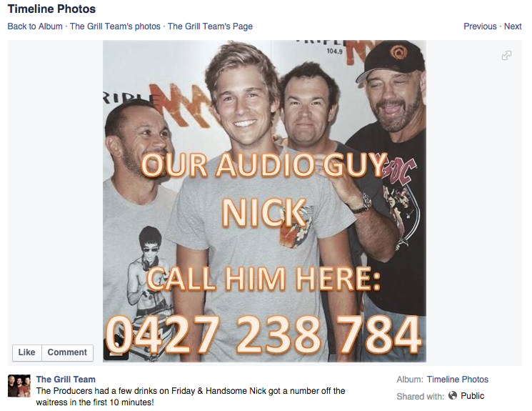Open The Grill Team name link beside caption

66,379
